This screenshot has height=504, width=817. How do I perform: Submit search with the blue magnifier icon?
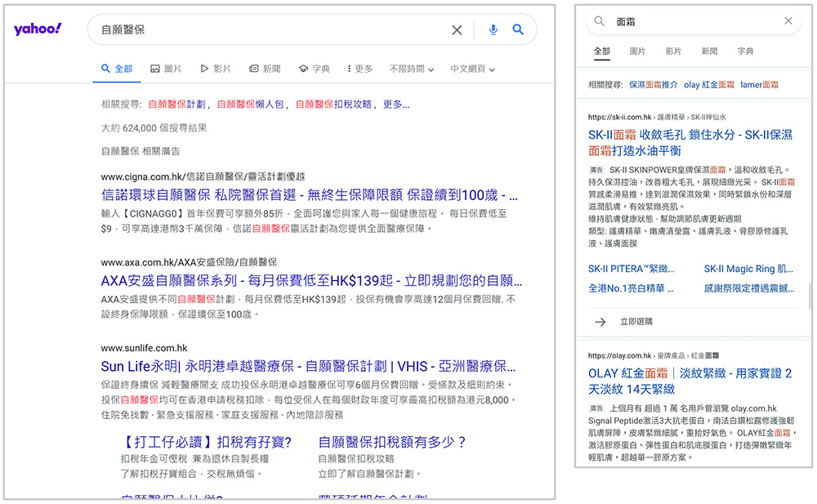(x=518, y=29)
